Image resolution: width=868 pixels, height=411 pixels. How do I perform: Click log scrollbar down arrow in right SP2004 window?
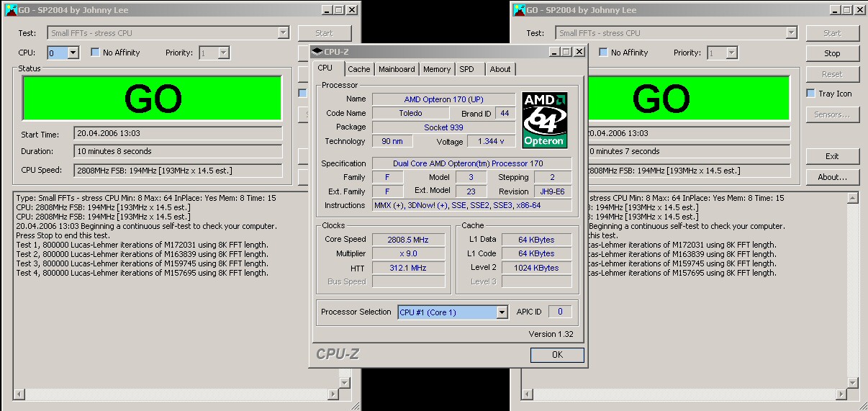coord(853,382)
